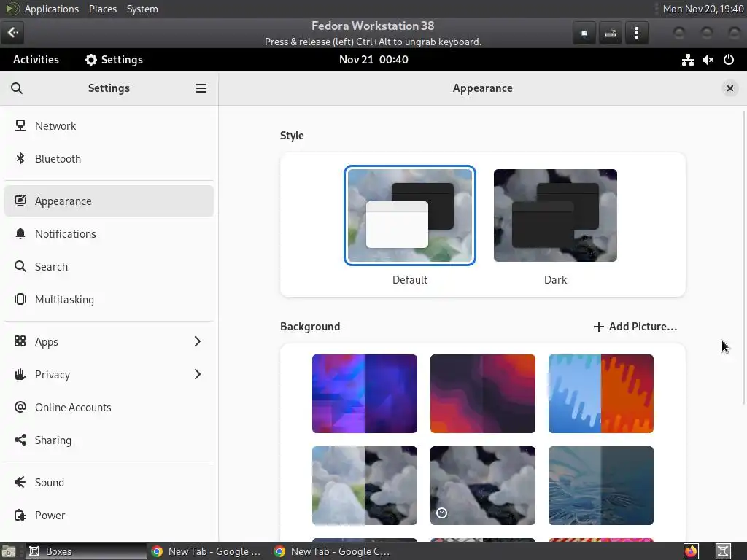The width and height of the screenshot is (747, 560).
Task: Go back using Boxes back arrow
Action: tap(12, 32)
